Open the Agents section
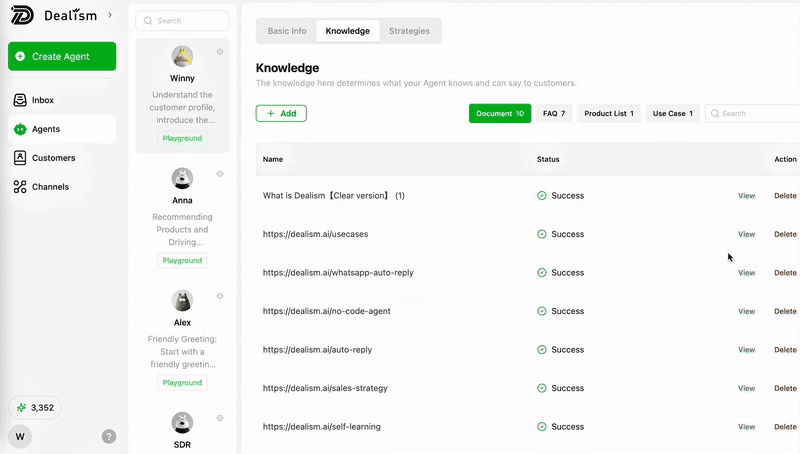The height and width of the screenshot is (454, 800). pyautogui.click(x=62, y=129)
